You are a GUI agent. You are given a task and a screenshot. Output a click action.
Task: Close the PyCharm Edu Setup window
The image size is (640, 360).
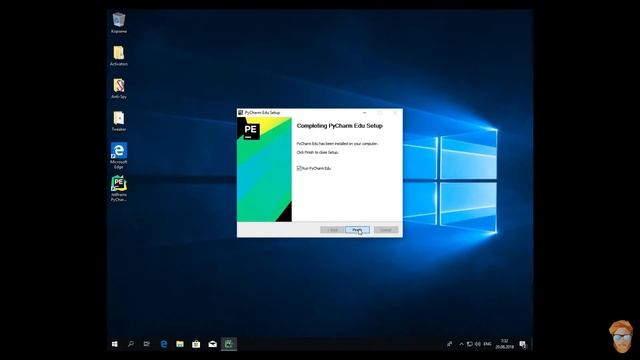point(395,113)
